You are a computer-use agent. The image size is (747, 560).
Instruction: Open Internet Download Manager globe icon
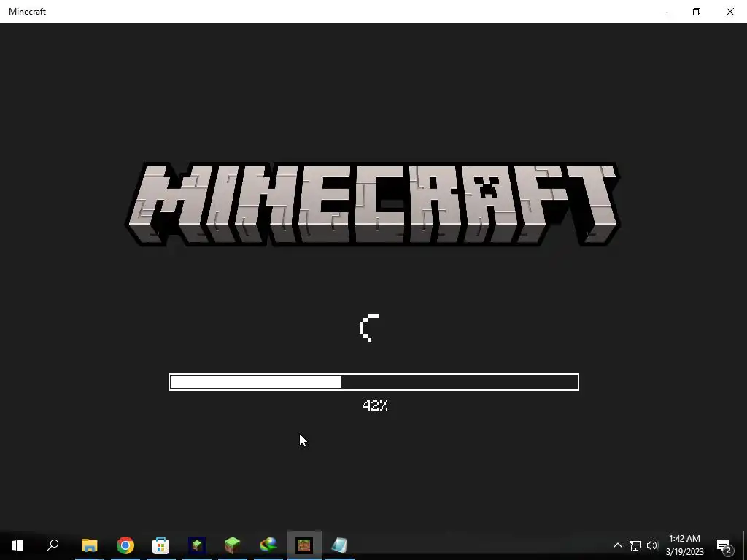coord(268,545)
